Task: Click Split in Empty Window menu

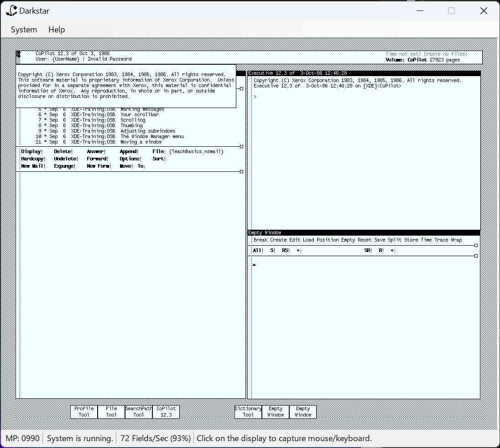Action: [395, 240]
